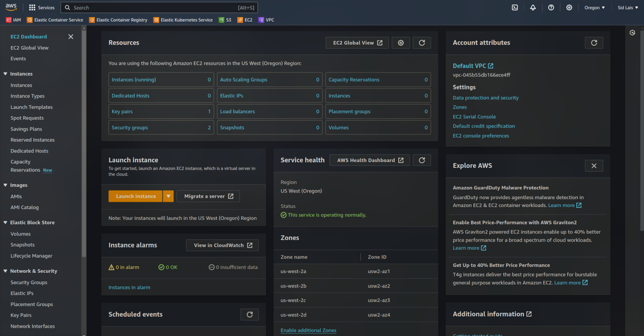Refresh the Service health panel
Screen dimensions: 644x336
[x=422, y=160]
